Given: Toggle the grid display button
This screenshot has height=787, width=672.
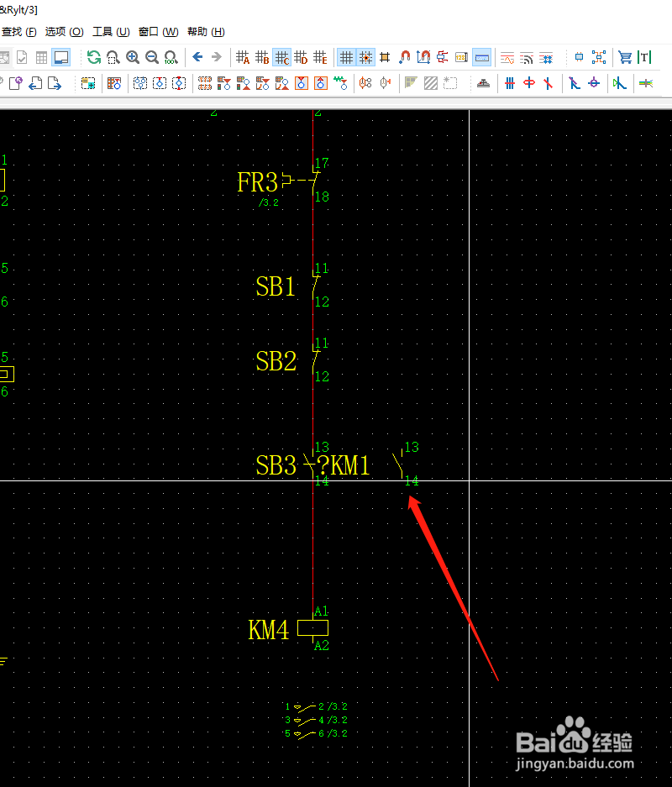Looking at the screenshot, I should (x=346, y=57).
